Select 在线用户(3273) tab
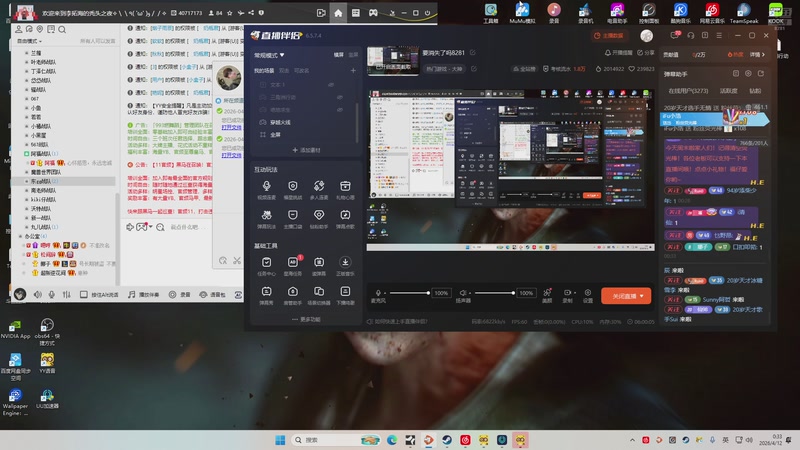The image size is (800, 450). [x=688, y=91]
